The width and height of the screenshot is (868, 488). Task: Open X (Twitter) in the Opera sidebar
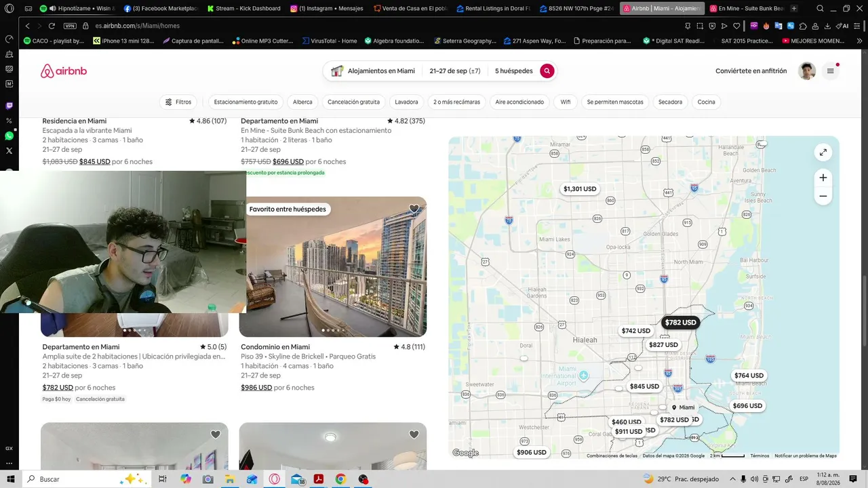(x=9, y=150)
